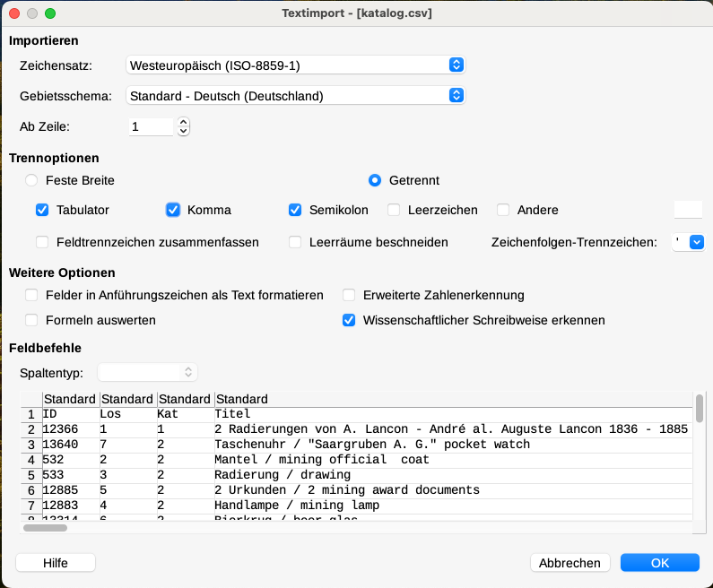The height and width of the screenshot is (588, 713).
Task: Tick the Andere separator checkbox
Action: (503, 211)
